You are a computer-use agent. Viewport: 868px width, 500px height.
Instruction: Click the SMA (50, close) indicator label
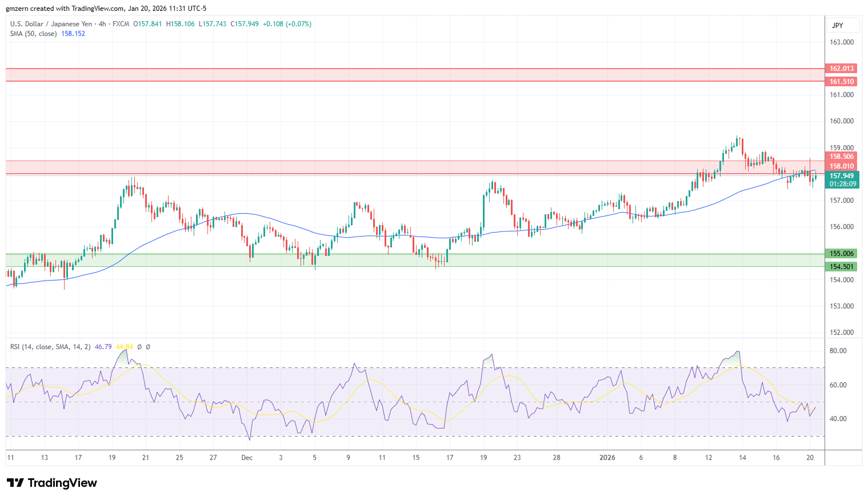click(34, 34)
